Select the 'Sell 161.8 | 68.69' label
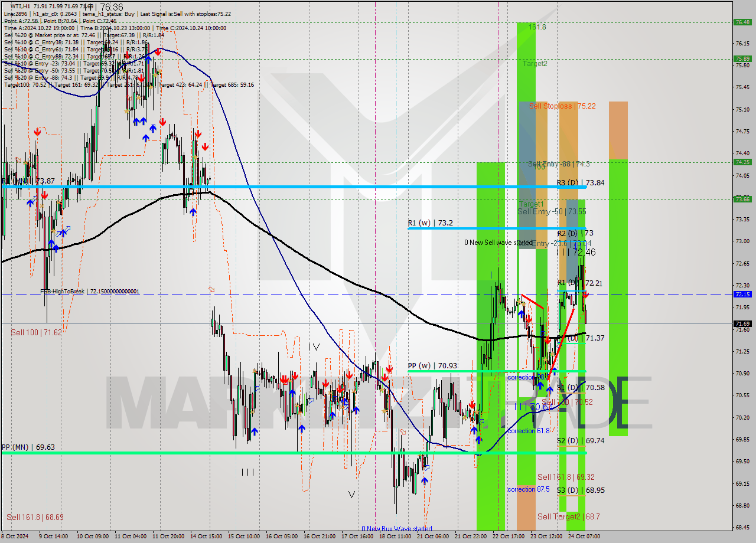Image resolution: width=756 pixels, height=543 pixels. point(35,517)
